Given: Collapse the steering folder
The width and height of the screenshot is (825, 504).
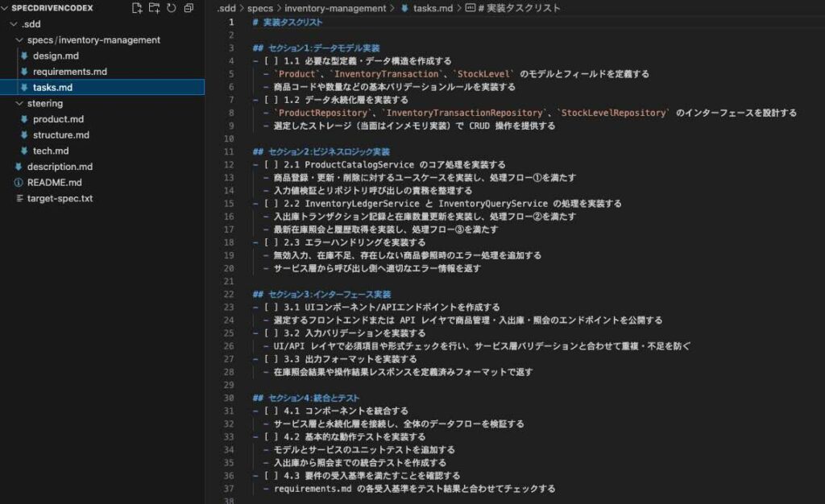Looking at the screenshot, I should (20, 103).
